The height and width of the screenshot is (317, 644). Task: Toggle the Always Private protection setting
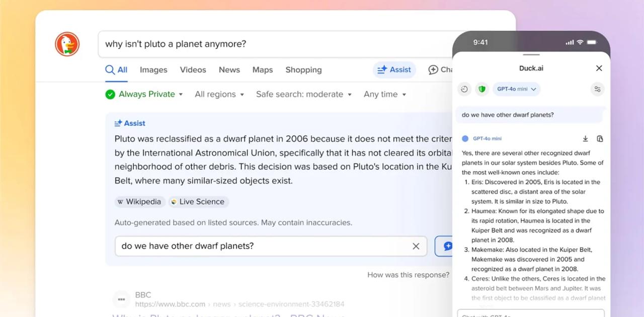[x=144, y=94]
